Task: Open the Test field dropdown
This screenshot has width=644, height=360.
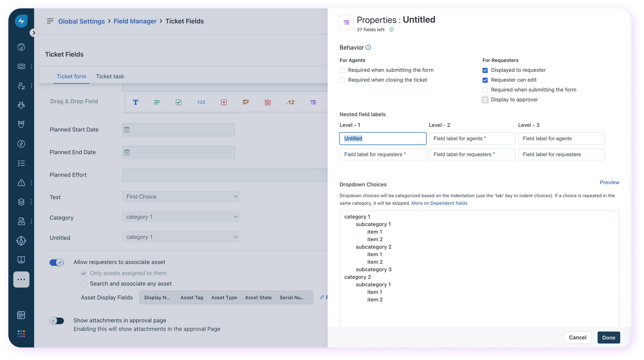Action: click(x=181, y=197)
